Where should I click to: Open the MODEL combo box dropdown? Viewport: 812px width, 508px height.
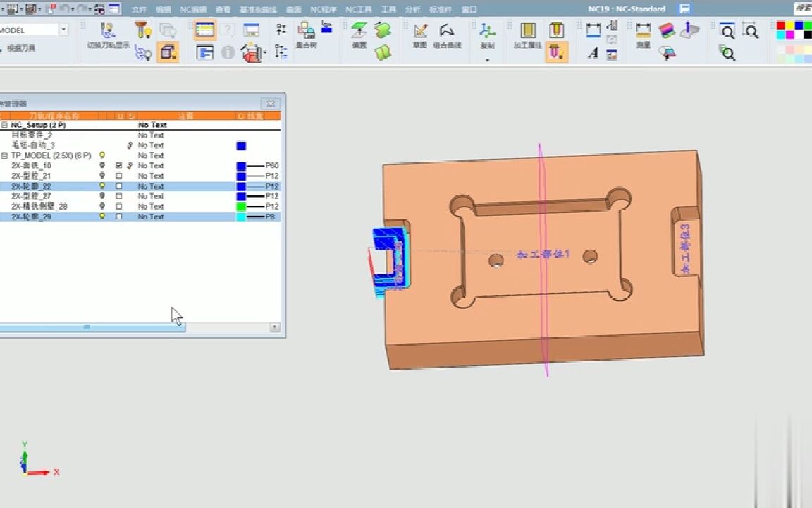pyautogui.click(x=63, y=30)
